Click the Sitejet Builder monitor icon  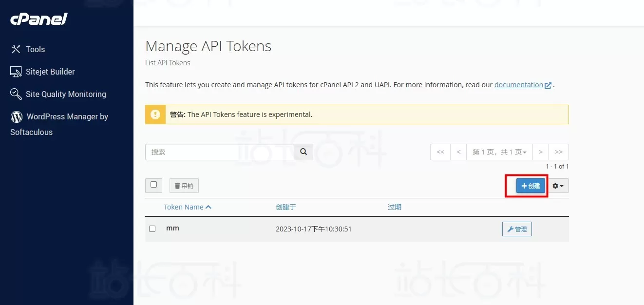(16, 72)
